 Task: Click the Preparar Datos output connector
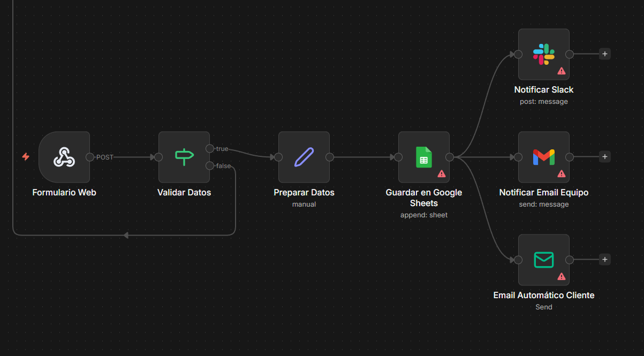pyautogui.click(x=330, y=157)
